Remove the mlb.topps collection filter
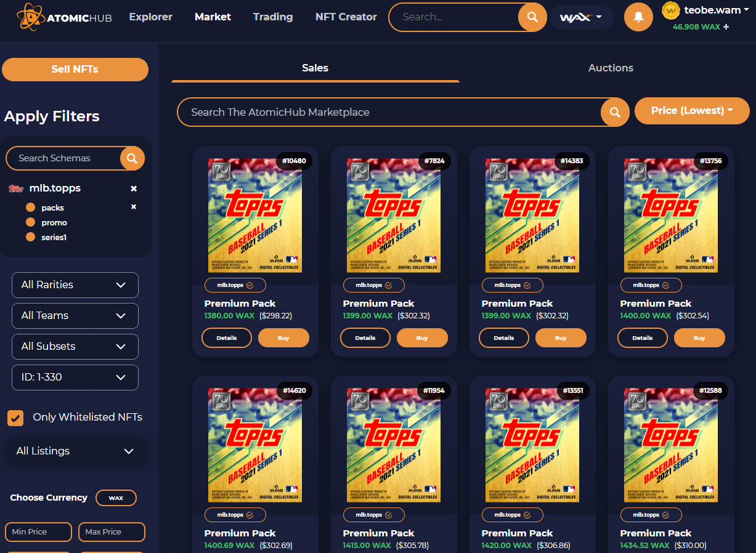Image resolution: width=756 pixels, height=553 pixels. (x=134, y=188)
